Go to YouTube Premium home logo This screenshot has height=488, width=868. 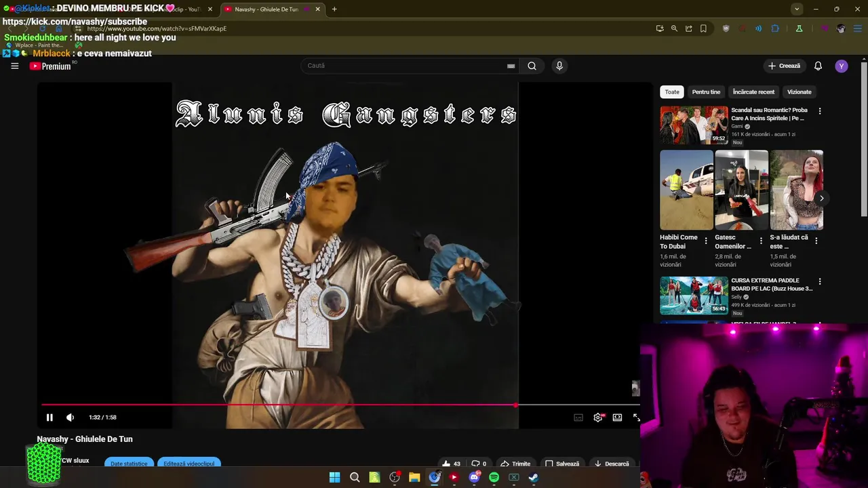pos(51,66)
